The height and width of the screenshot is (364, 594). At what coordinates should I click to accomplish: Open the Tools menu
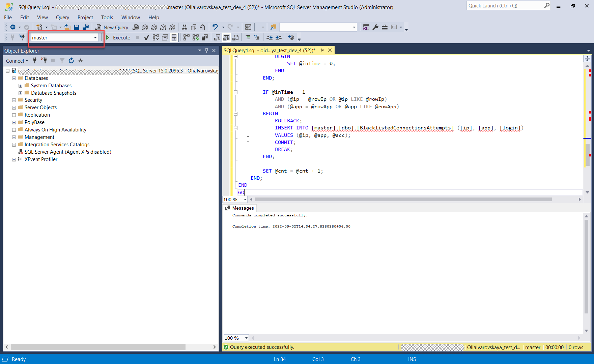[x=107, y=18]
